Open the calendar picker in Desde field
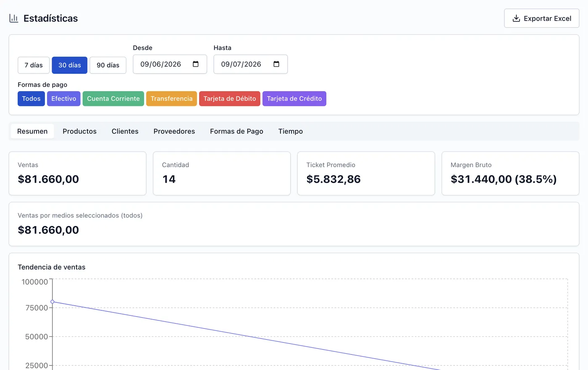Viewport: 588px width, 370px height. pyautogui.click(x=196, y=64)
